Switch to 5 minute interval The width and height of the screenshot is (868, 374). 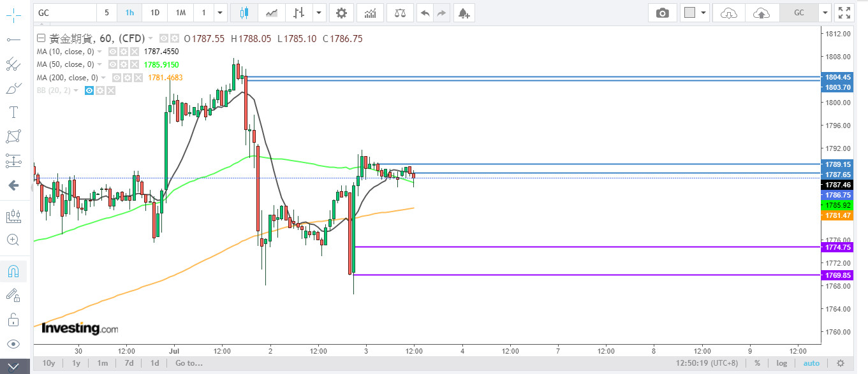(107, 13)
